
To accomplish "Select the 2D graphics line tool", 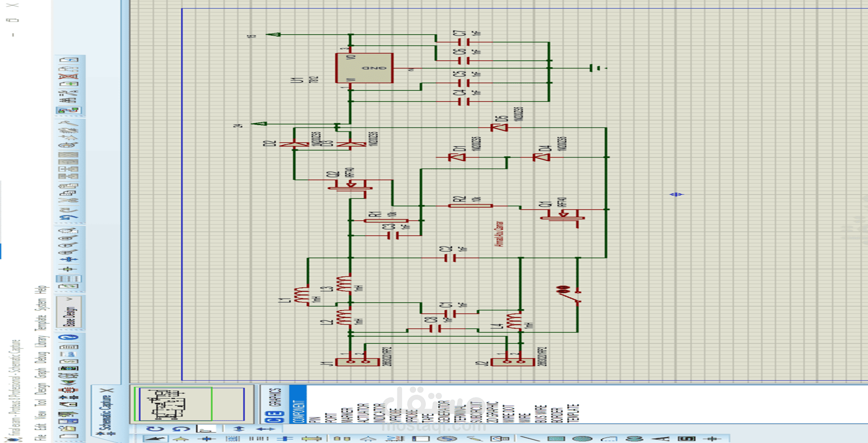I will point(530,439).
